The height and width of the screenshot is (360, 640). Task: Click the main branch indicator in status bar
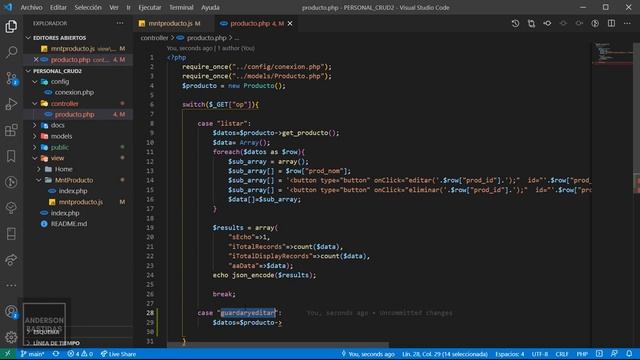(32, 354)
